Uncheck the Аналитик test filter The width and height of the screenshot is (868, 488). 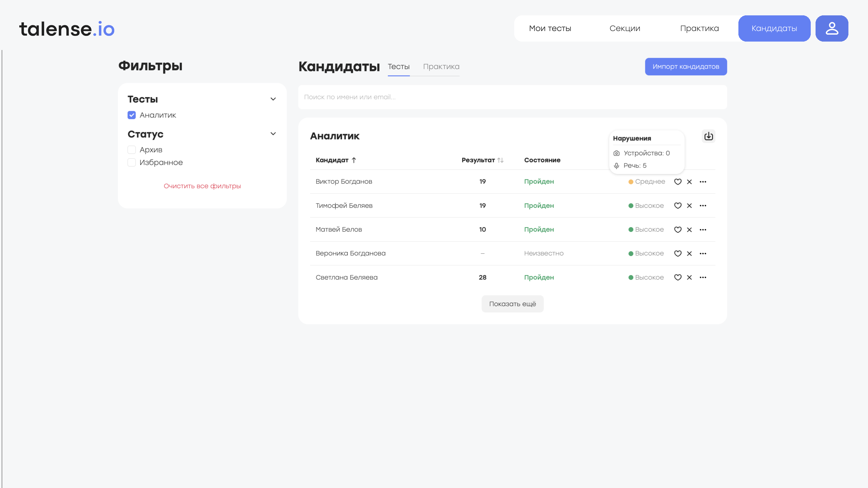(x=131, y=115)
